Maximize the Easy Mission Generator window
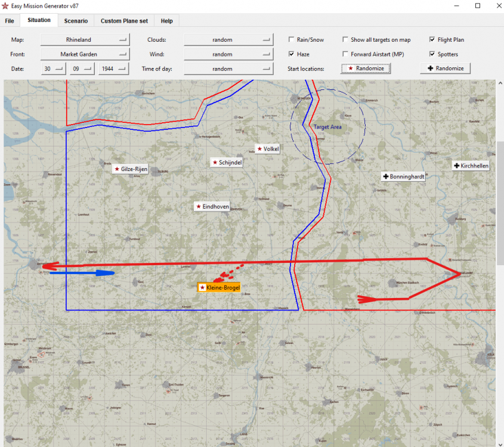The width and height of the screenshot is (504, 447). pos(478,6)
